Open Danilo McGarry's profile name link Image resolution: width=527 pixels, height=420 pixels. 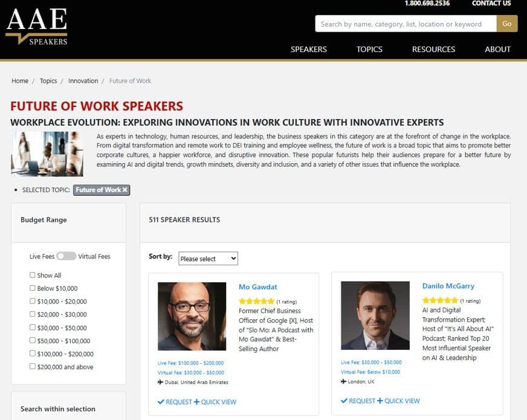pos(448,286)
